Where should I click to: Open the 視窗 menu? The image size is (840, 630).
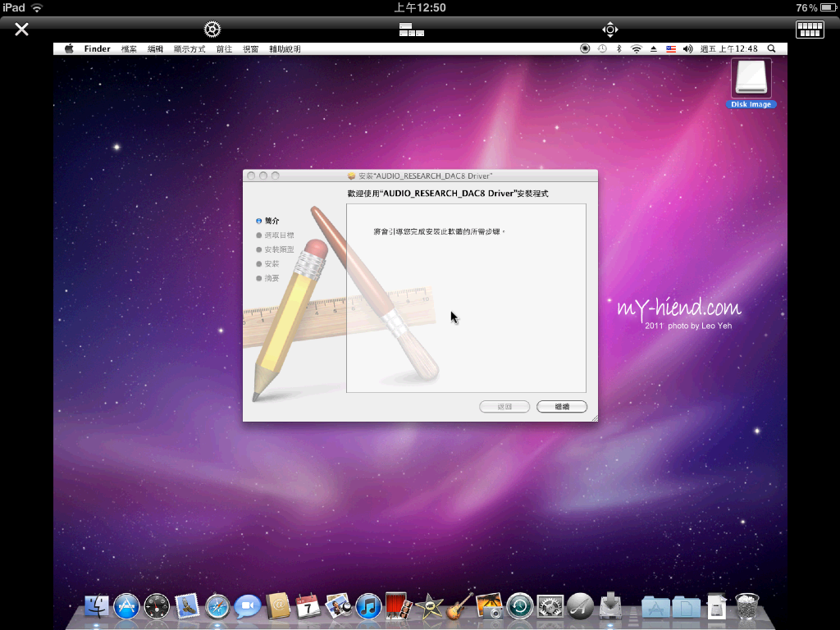251,48
